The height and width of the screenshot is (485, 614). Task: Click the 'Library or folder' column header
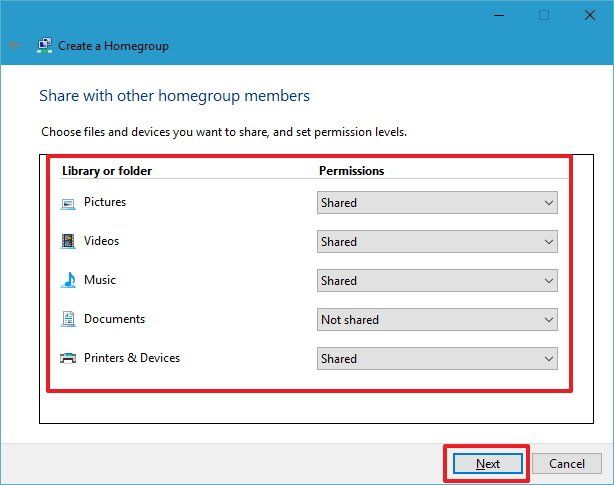(x=107, y=171)
